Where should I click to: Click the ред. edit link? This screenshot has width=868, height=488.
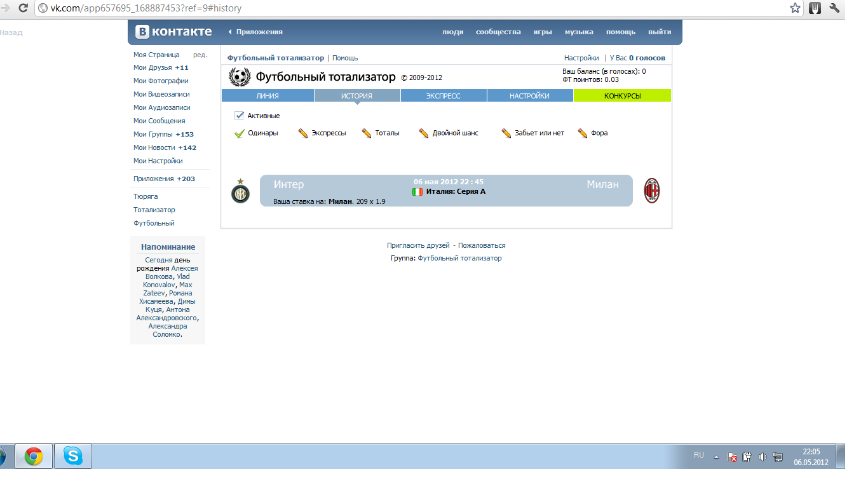pos(200,55)
